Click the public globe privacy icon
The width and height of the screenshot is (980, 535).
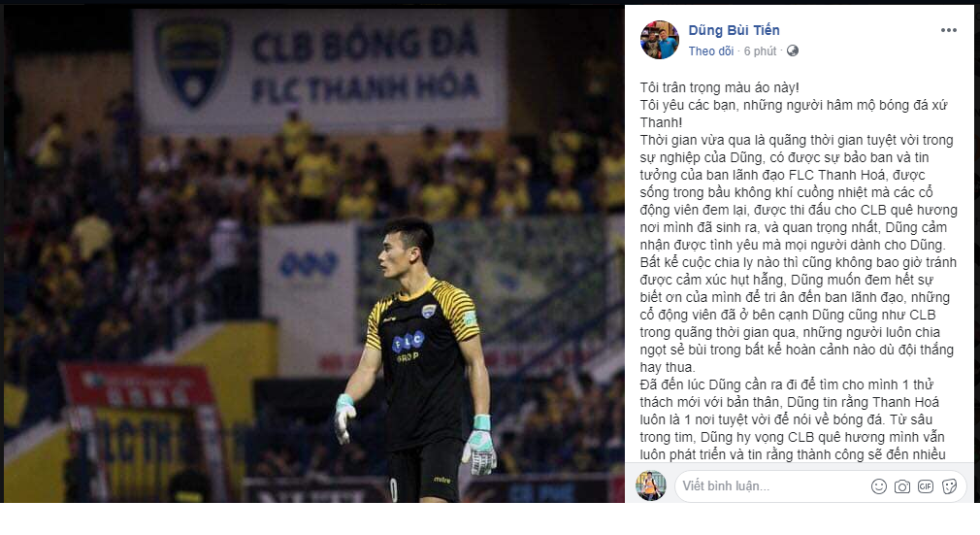coord(793,50)
